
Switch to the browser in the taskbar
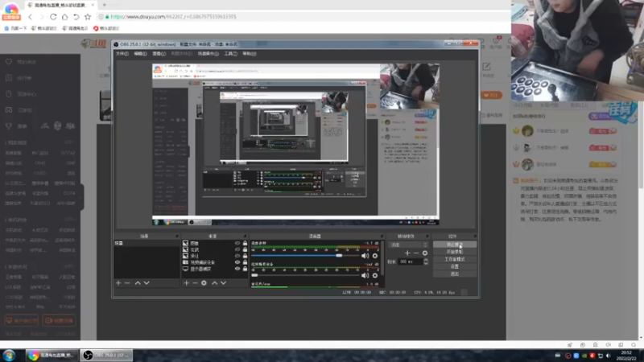51,355
